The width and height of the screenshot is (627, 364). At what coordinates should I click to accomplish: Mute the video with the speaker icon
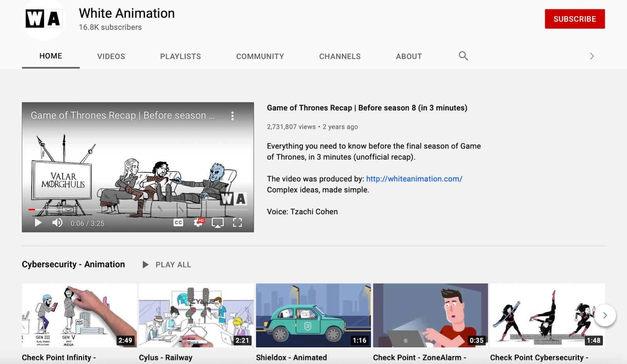coord(58,223)
